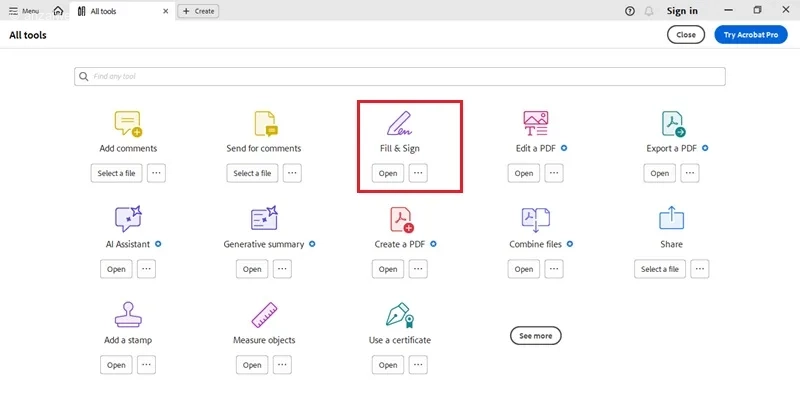This screenshot has width=800, height=411.
Task: Click the Use a certificate icon
Action: (399, 315)
